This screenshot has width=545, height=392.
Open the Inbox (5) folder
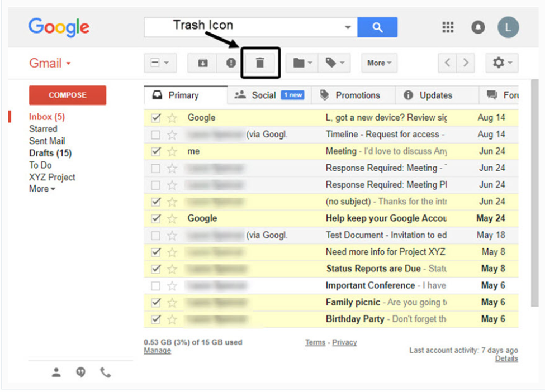[47, 117]
